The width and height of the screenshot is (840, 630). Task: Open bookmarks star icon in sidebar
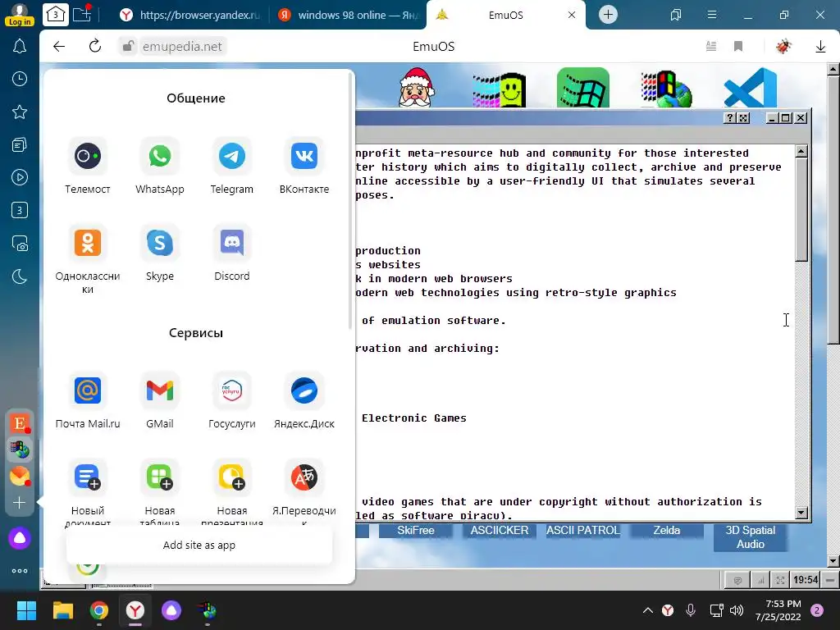point(20,112)
